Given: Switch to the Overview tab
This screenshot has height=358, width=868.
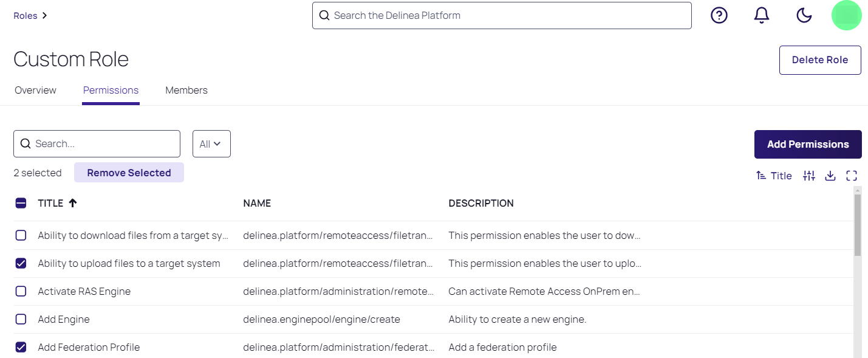Looking at the screenshot, I should pos(35,90).
